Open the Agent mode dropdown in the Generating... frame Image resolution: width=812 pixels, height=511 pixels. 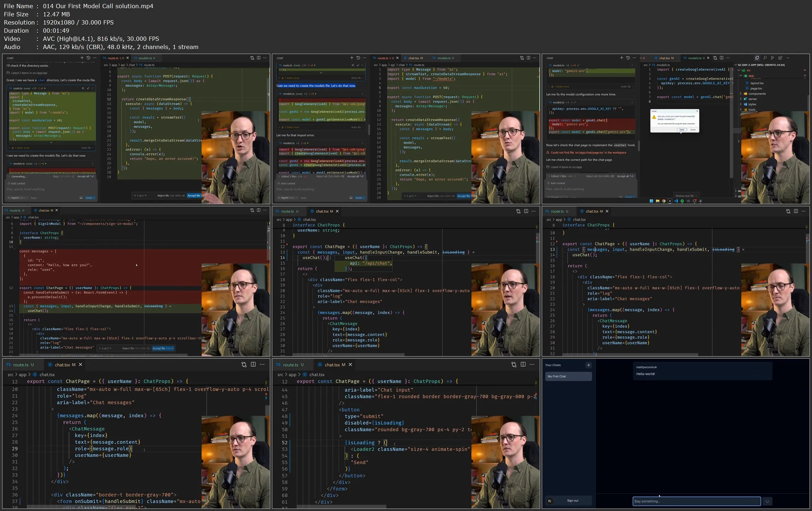click(18, 198)
